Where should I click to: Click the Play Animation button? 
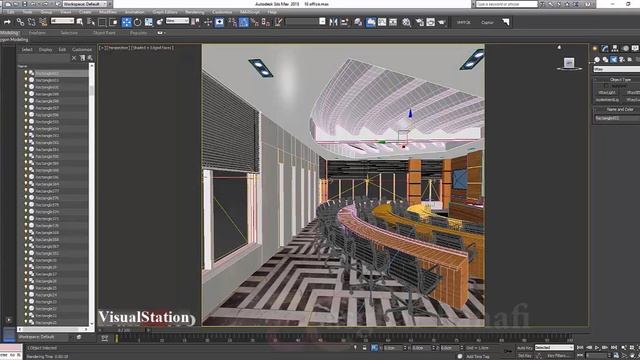[x=597, y=348]
